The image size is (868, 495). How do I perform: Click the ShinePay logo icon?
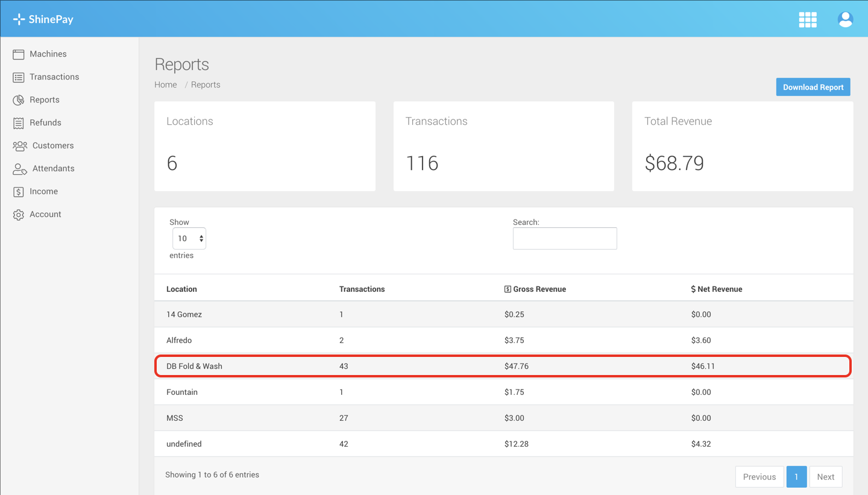coord(19,19)
